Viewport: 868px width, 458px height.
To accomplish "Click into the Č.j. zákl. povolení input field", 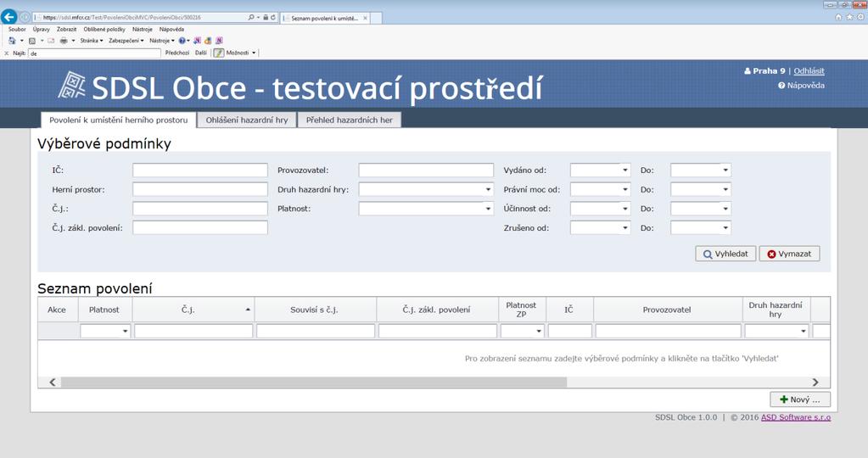I will pyautogui.click(x=200, y=228).
